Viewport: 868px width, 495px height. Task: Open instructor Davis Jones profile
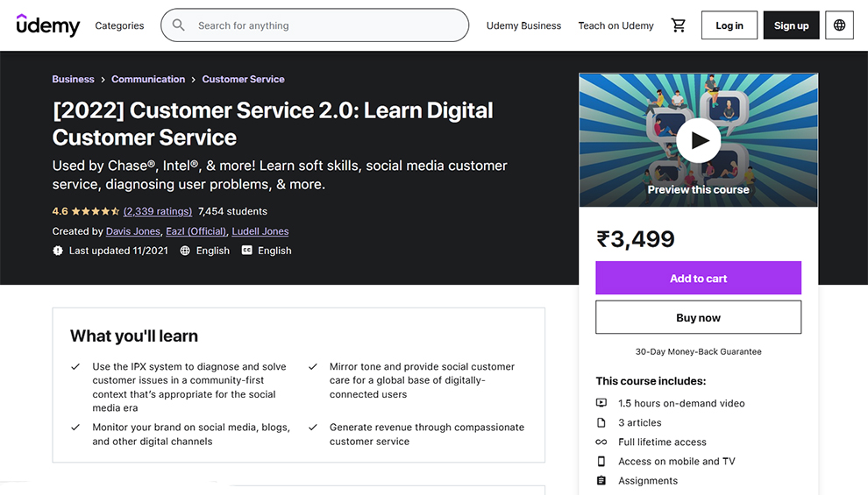coord(133,231)
